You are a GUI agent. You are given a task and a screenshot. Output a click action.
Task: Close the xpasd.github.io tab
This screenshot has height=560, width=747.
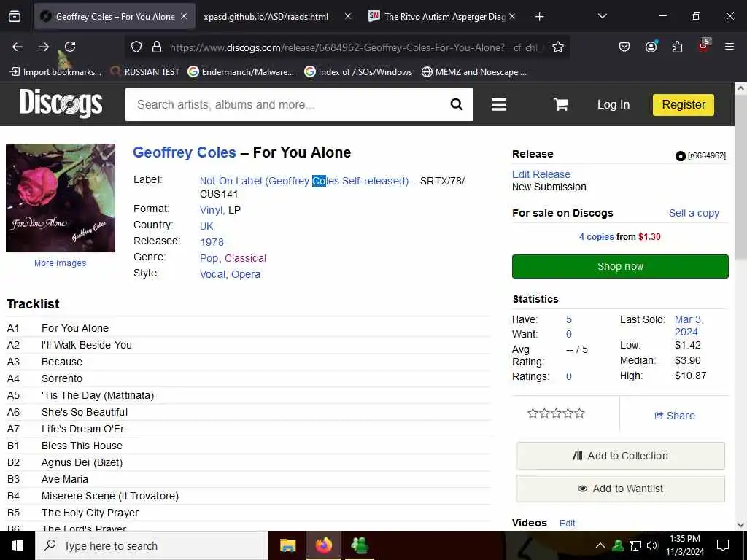coord(348,16)
